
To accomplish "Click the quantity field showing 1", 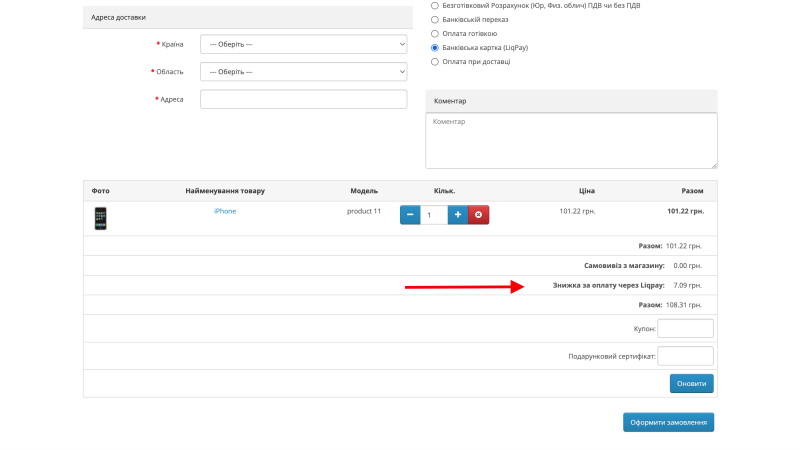I will click(x=434, y=215).
